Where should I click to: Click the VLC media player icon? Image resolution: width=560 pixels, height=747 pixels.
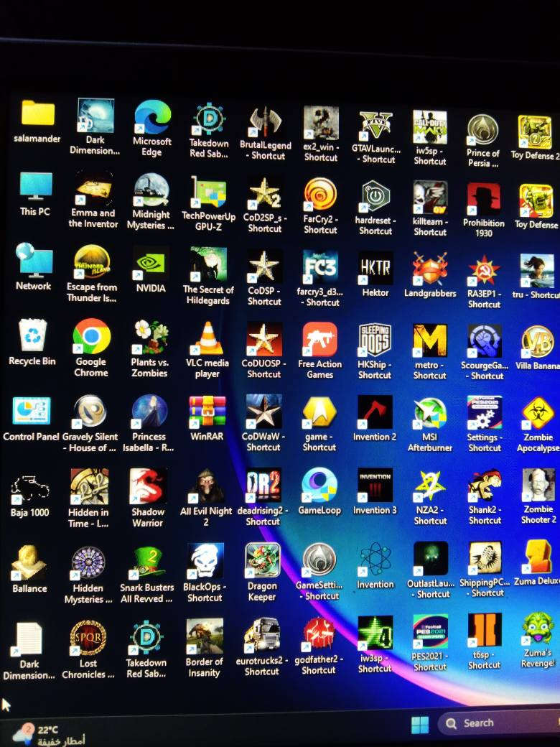(208, 338)
